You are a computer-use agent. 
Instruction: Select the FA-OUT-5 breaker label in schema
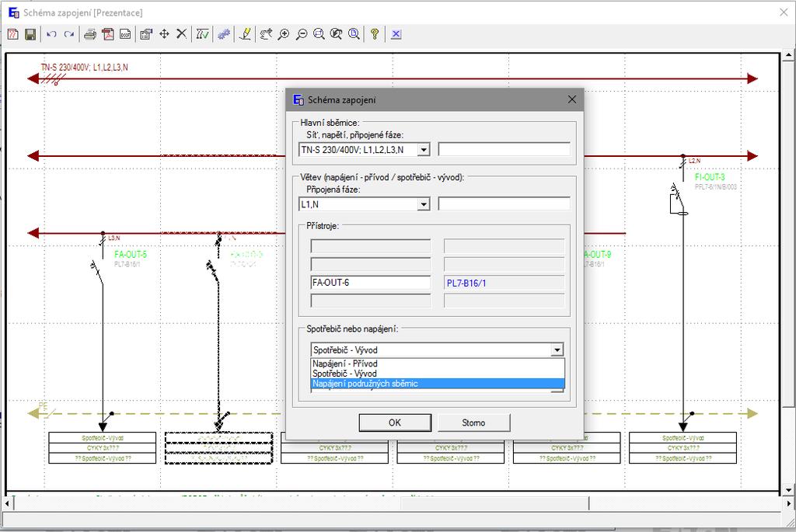(x=131, y=255)
